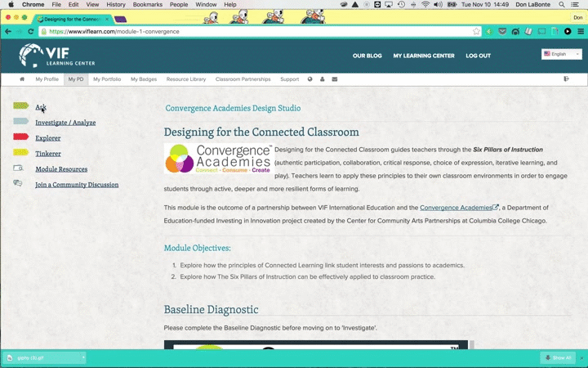Click the Pocket extension icon
This screenshot has height=368, width=588.
pyautogui.click(x=502, y=32)
